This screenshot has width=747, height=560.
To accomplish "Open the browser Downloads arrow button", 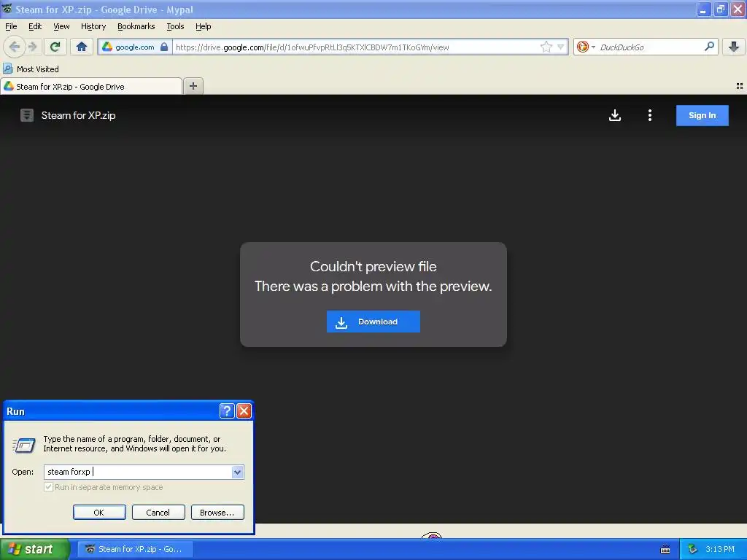I will [734, 47].
